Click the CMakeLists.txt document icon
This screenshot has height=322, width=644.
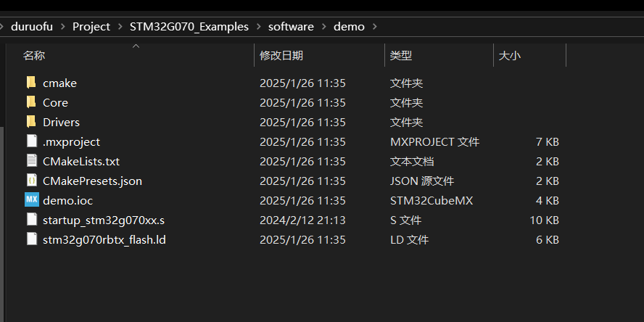(31, 161)
